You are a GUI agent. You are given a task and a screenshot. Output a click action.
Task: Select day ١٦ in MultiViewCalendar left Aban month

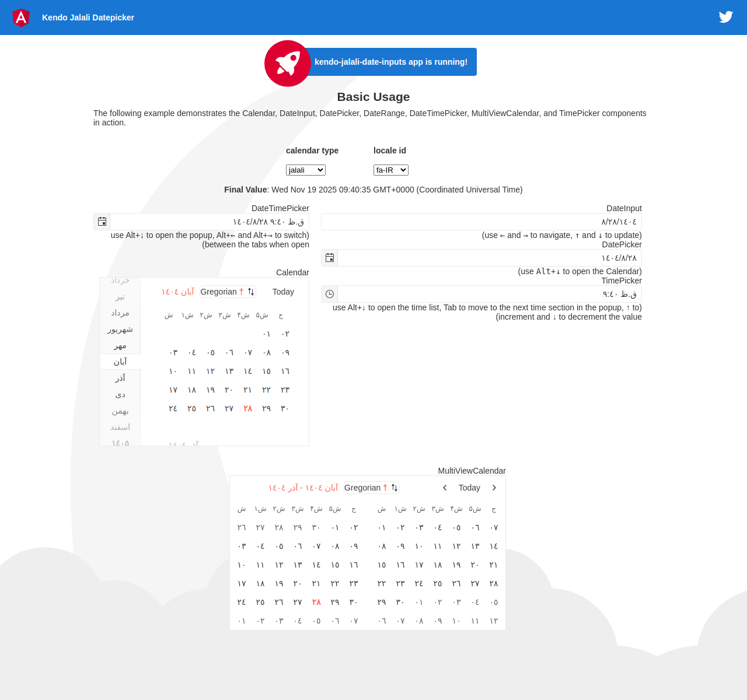pyautogui.click(x=354, y=565)
